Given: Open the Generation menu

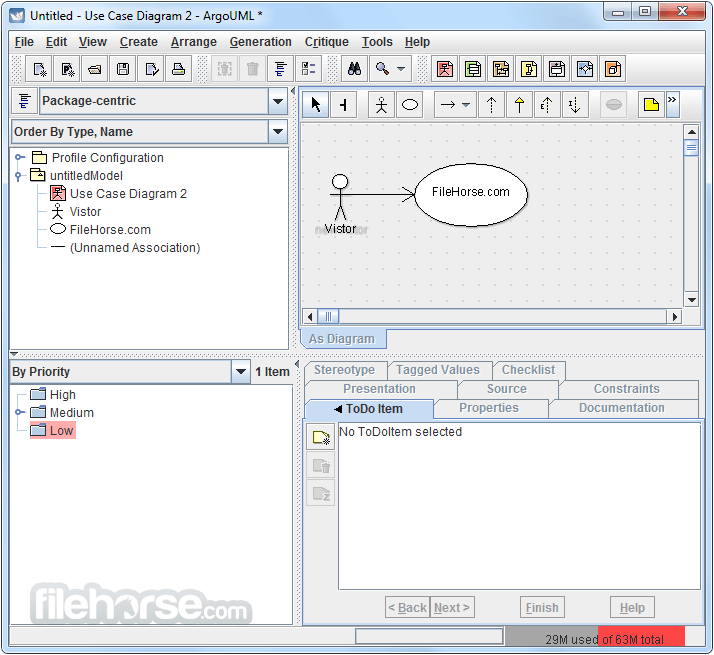Looking at the screenshot, I should pos(260,42).
